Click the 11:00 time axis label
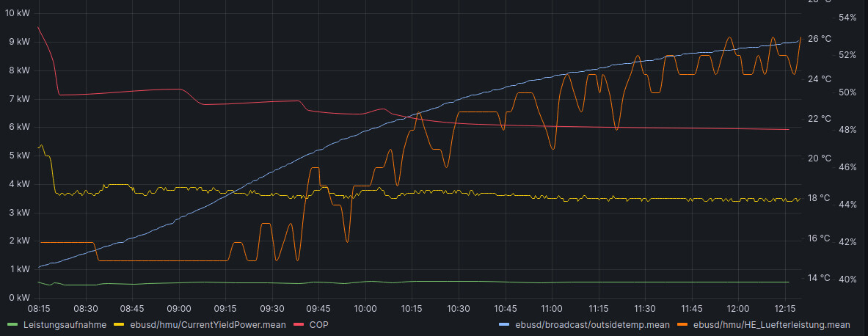This screenshot has width=868, height=336. tap(551, 309)
